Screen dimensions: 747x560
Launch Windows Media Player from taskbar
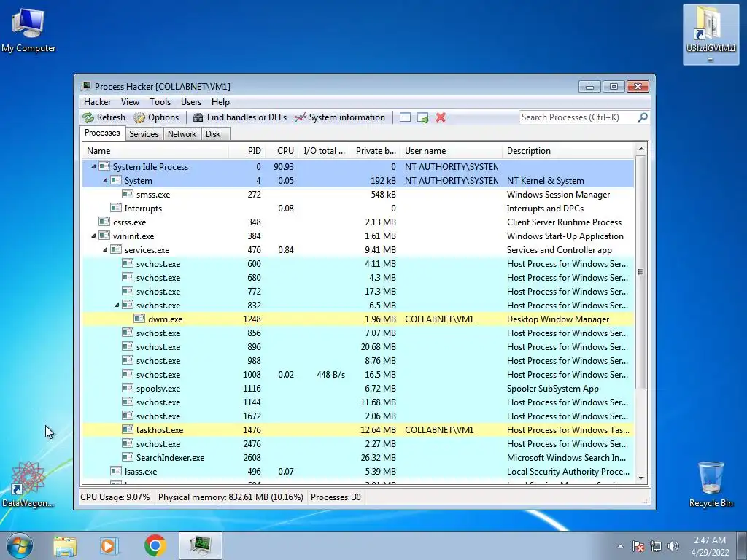[109, 545]
